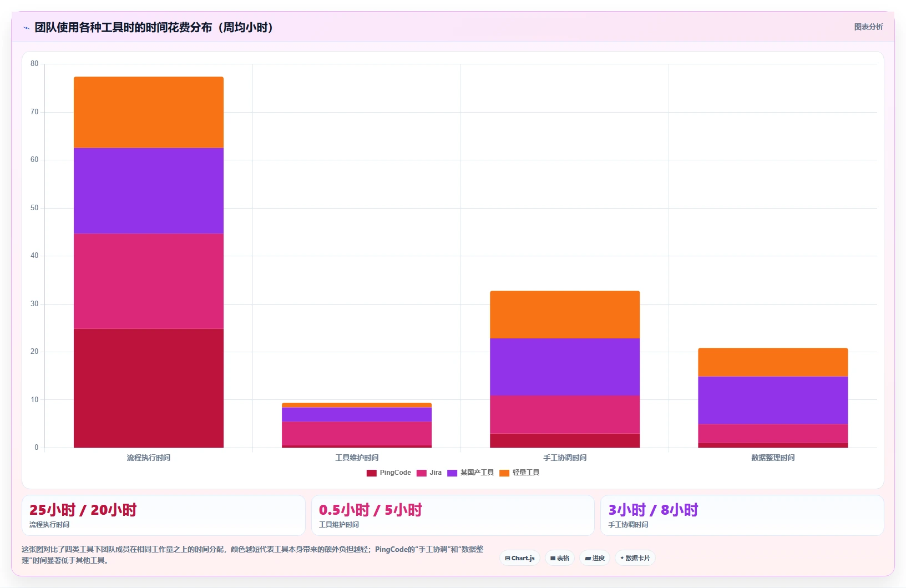Click Jira segment of 数据整理时间 bar
The height and width of the screenshot is (588, 906).
[773, 434]
